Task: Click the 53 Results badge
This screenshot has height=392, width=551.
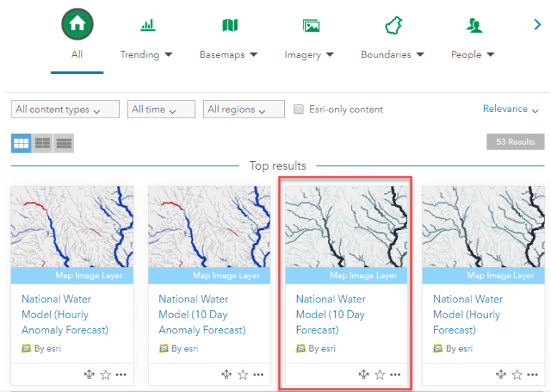Action: [x=515, y=142]
